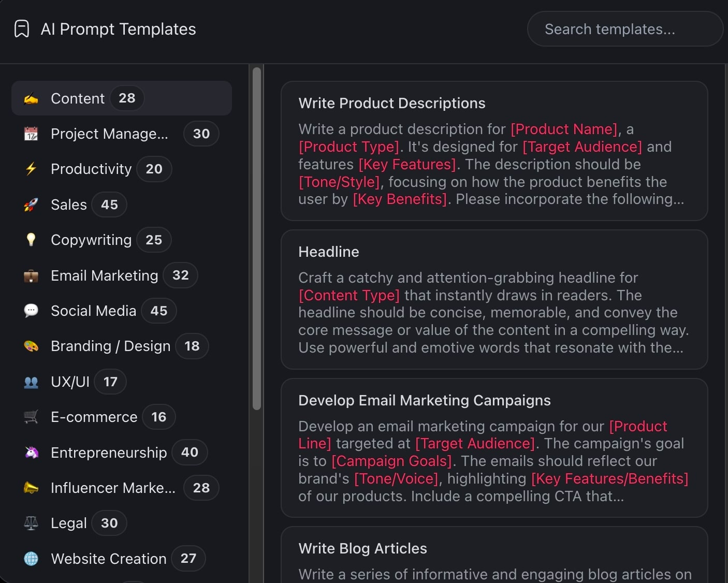Viewport: 728px width, 583px height.
Task: Click the lightning bolt Productivity icon
Action: click(x=31, y=169)
